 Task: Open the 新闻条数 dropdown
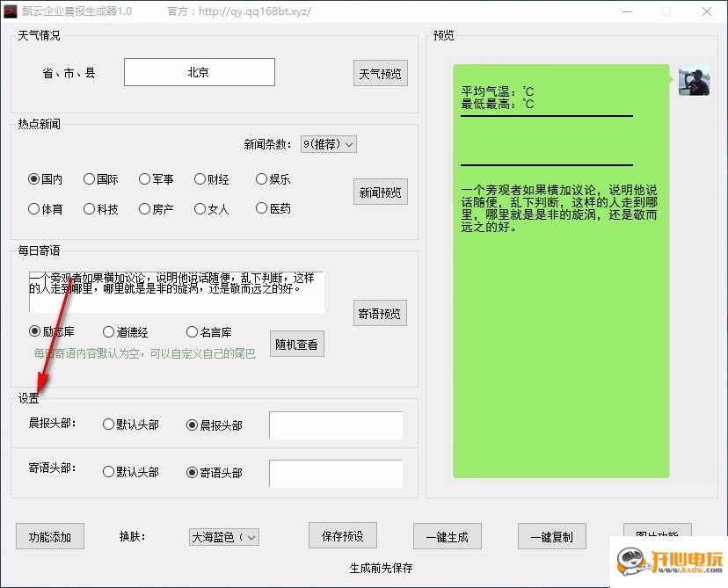pos(329,144)
